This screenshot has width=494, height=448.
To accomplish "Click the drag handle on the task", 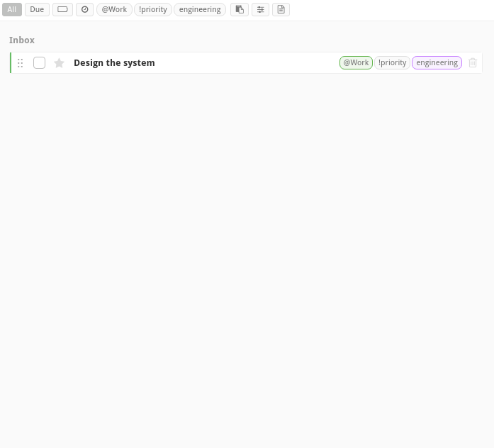I will (20, 63).
